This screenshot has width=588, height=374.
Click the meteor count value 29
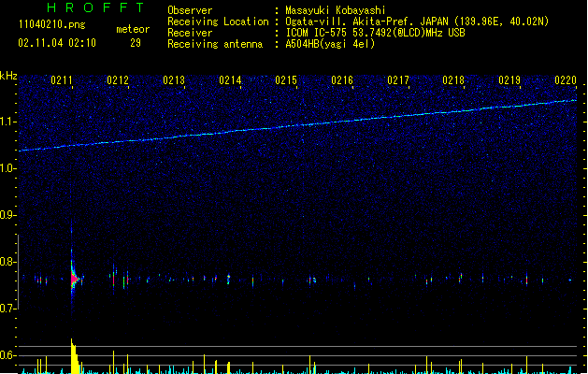click(x=136, y=43)
